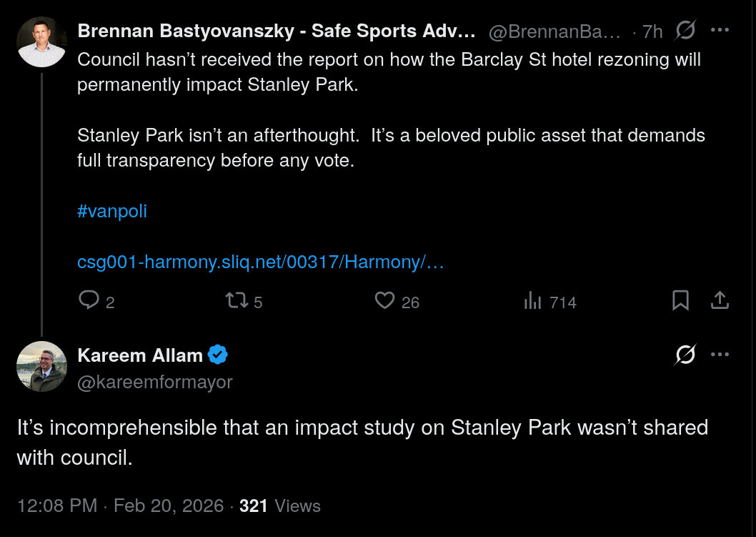756x537 pixels.
Task: Click Kareem Allam's blue verified badge
Action: pos(218,355)
